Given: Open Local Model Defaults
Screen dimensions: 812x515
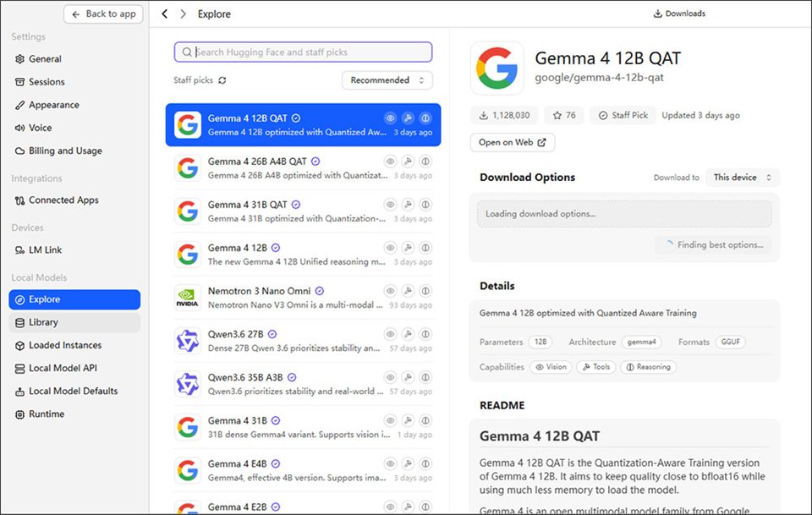Looking at the screenshot, I should [x=74, y=392].
